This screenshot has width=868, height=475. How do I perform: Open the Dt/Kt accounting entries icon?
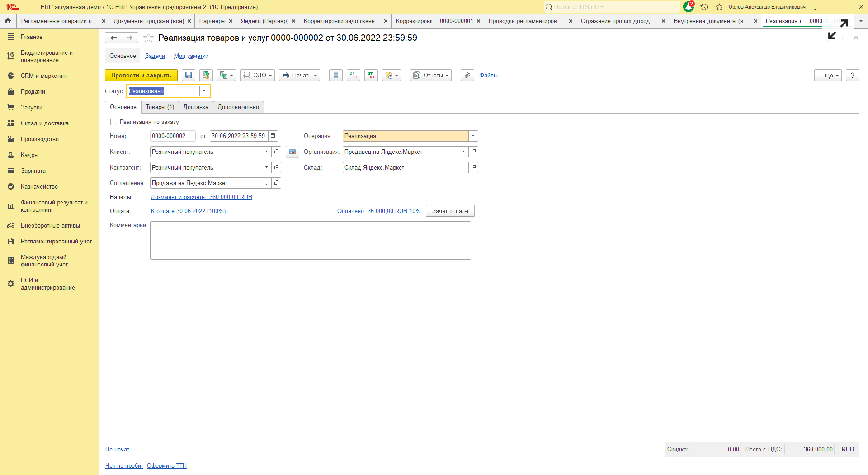coord(371,76)
